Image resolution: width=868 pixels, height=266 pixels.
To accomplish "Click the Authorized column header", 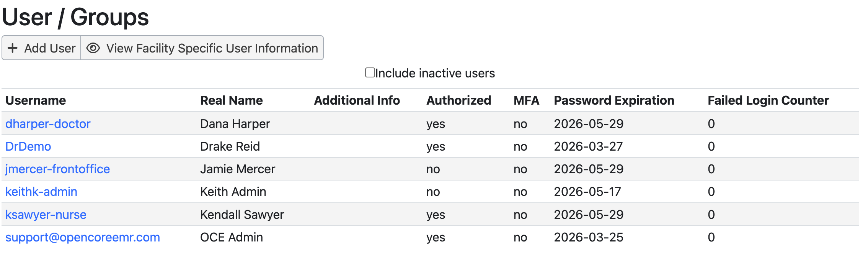I will point(458,100).
